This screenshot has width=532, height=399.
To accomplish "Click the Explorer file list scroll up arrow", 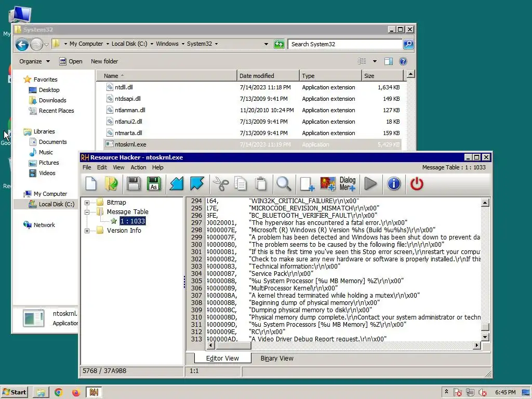I will click(x=410, y=74).
